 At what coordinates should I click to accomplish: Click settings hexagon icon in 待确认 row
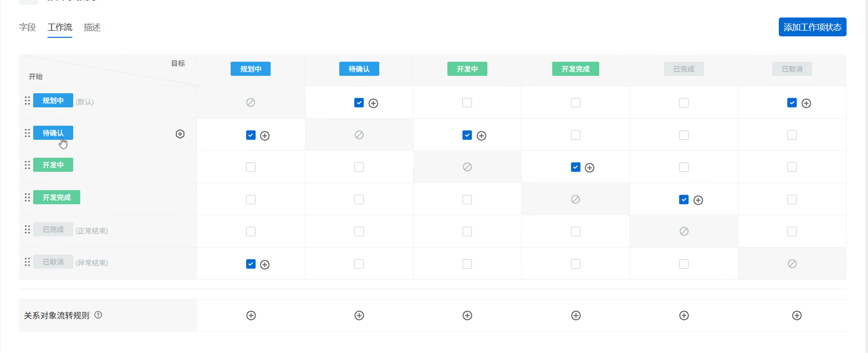(x=180, y=134)
